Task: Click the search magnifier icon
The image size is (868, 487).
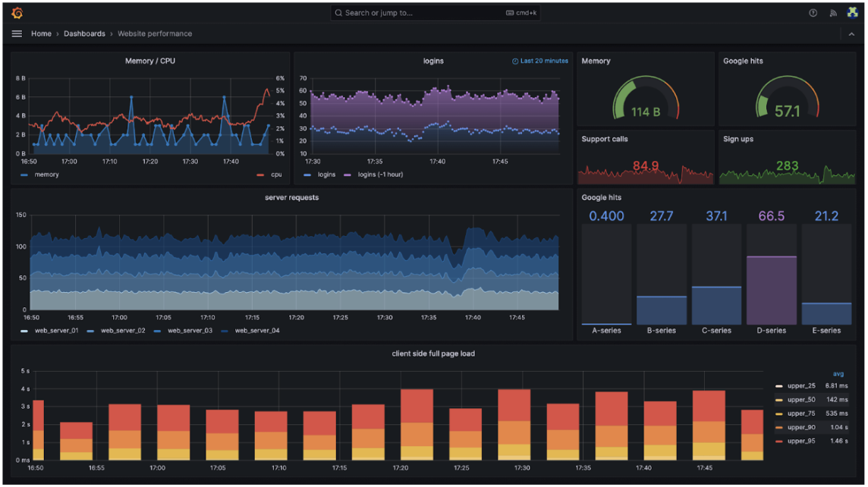Action: tap(338, 13)
